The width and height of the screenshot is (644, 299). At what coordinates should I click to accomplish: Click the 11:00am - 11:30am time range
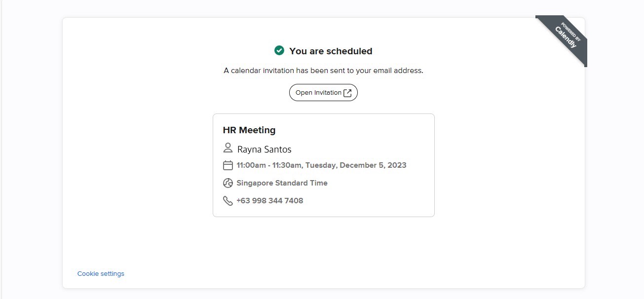(x=269, y=165)
